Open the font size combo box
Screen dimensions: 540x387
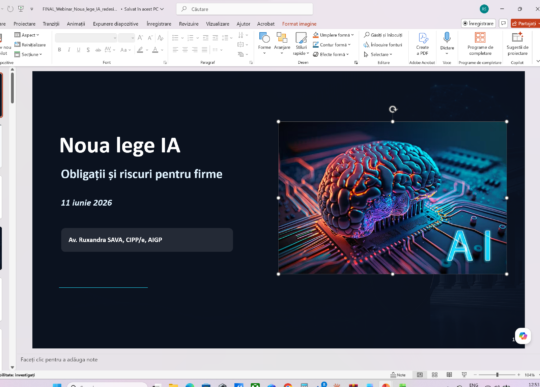(x=126, y=38)
